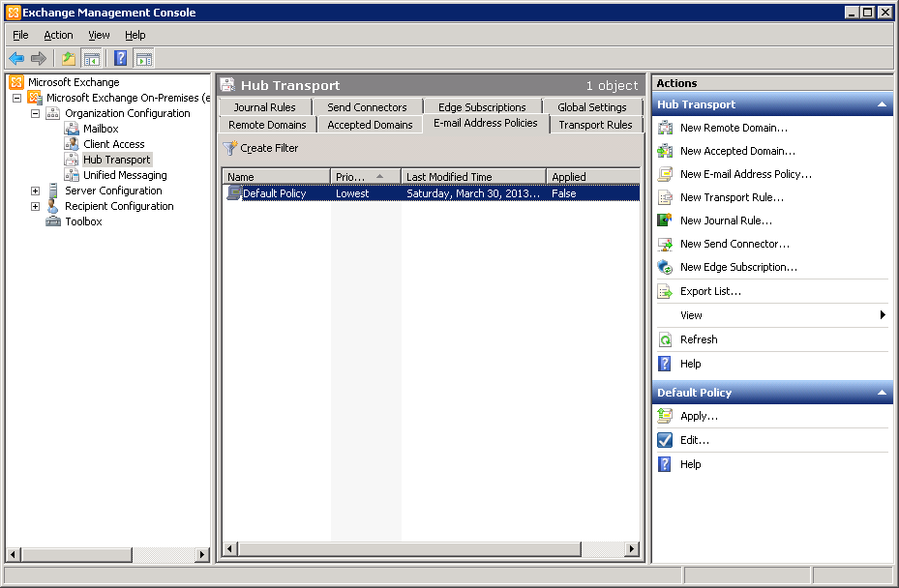Click the Hub Transport tree label
The image size is (899, 588).
click(x=117, y=160)
